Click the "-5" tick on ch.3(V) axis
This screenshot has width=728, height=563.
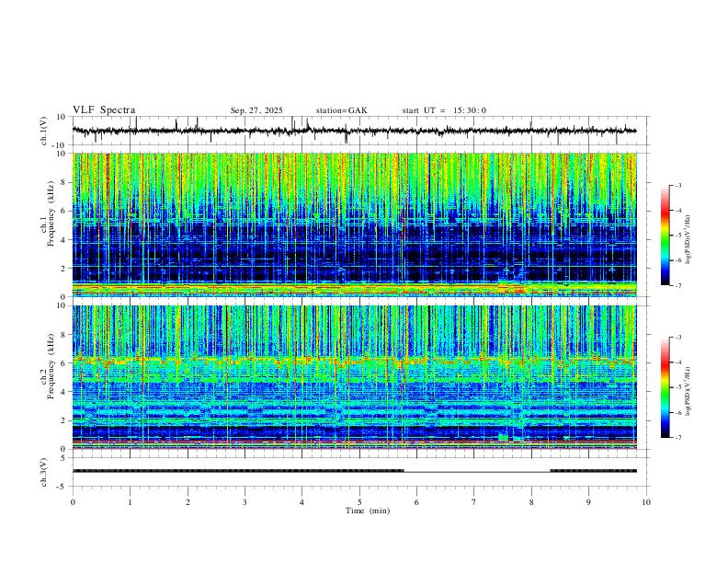(x=62, y=487)
